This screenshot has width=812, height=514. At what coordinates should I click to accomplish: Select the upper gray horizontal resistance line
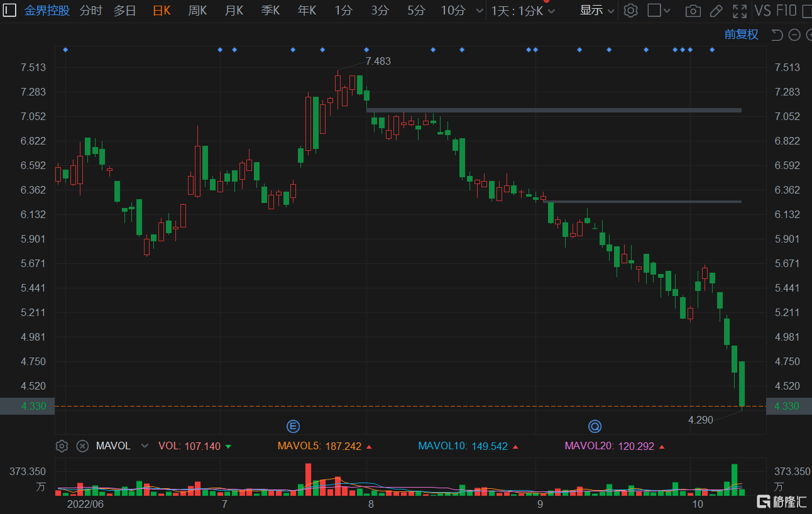coord(554,110)
